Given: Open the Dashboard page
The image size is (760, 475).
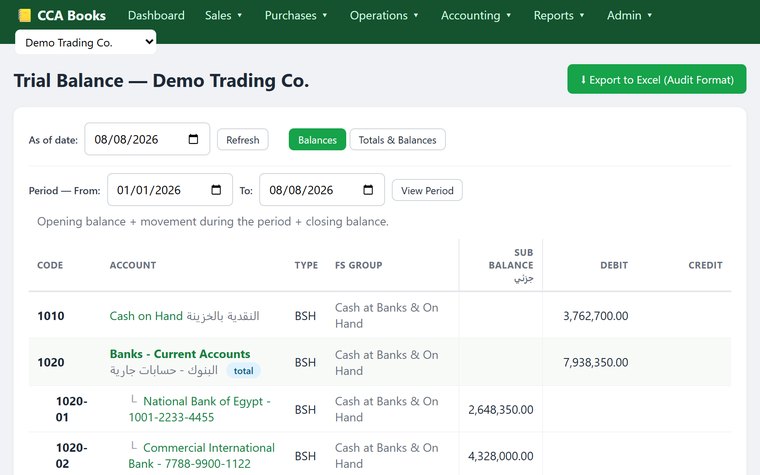Looking at the screenshot, I should pos(156,16).
